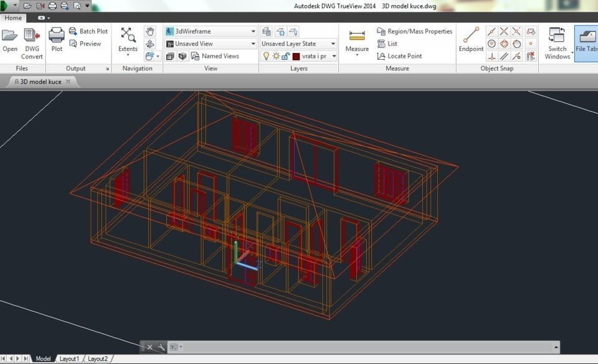598x364 pixels.
Task: Zoom to Extents in Navigation panel
Action: pos(128,39)
